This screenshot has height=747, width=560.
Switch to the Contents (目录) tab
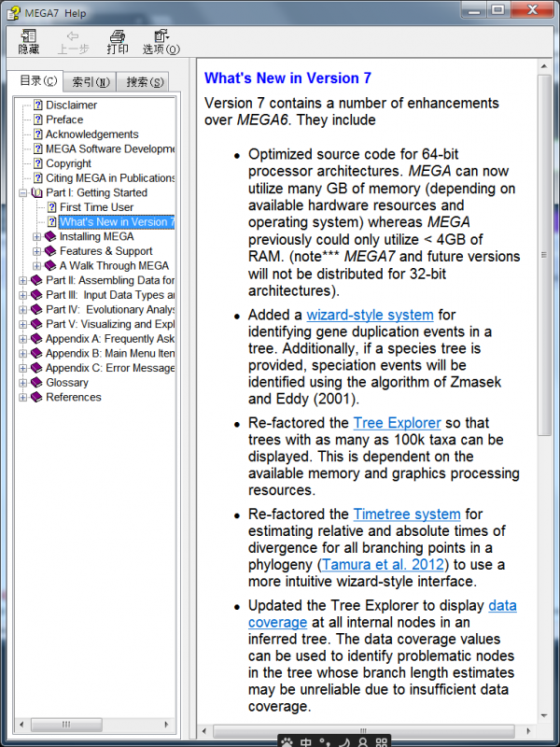click(x=36, y=81)
